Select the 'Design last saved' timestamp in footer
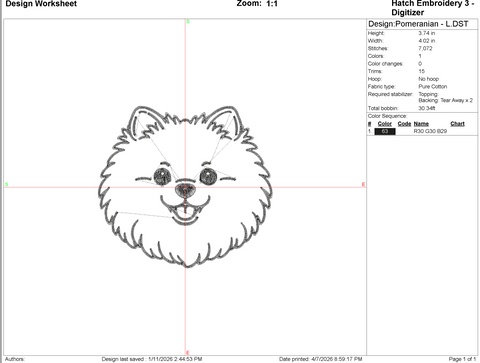The height and width of the screenshot is (363, 480). (152, 359)
